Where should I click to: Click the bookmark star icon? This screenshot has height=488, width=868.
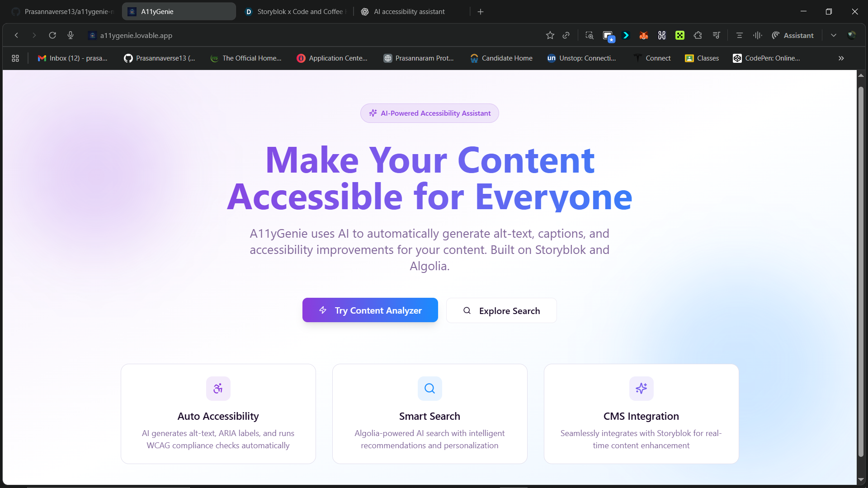(x=550, y=35)
